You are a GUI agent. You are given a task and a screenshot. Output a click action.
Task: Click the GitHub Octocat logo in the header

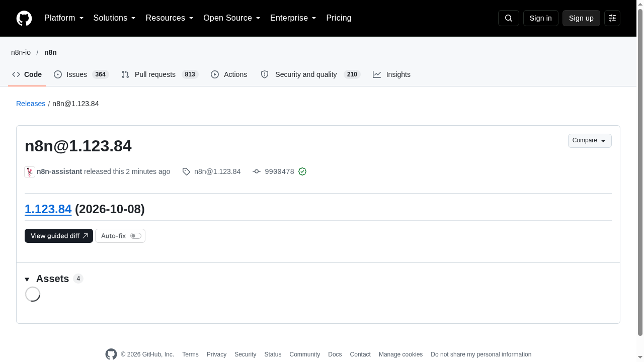(24, 18)
